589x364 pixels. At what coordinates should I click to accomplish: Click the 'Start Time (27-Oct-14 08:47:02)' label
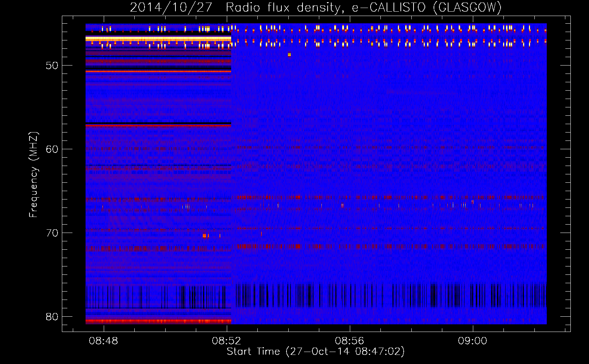pyautogui.click(x=316, y=351)
